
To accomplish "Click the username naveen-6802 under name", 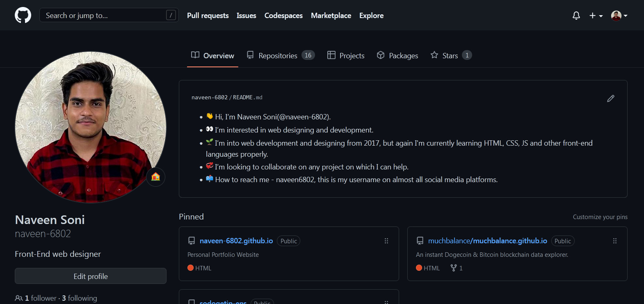I will coord(43,234).
